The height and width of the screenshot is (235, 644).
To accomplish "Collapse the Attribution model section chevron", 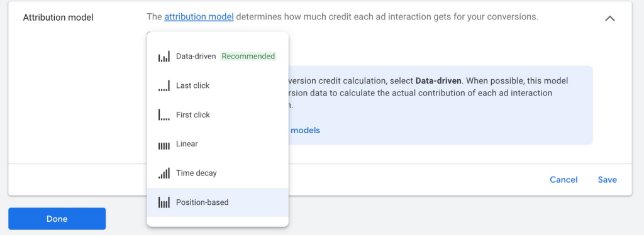I will point(610,18).
